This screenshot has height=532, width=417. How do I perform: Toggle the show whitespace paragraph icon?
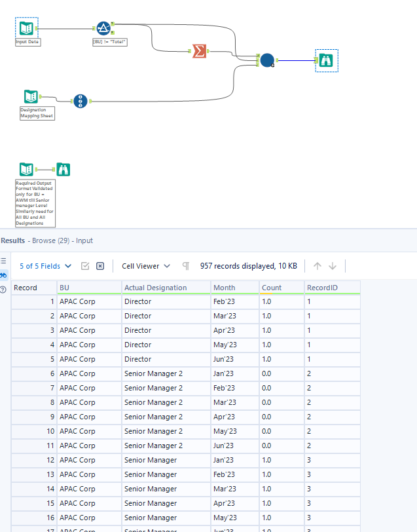point(186,266)
